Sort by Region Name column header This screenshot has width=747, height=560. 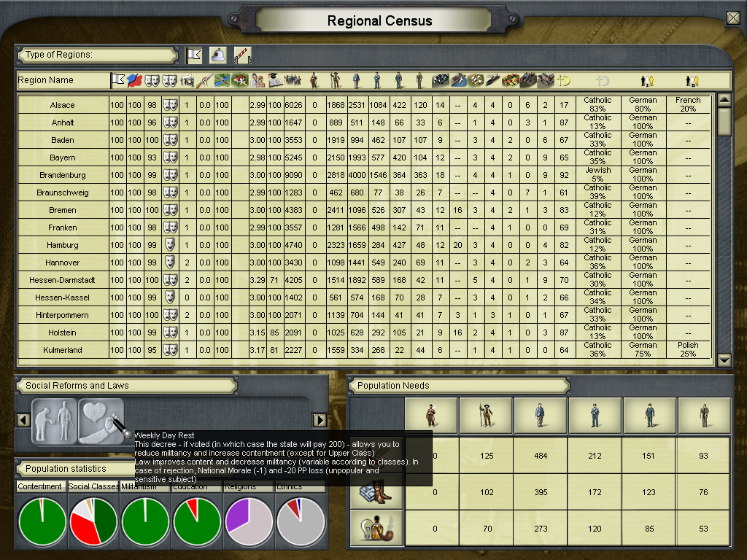coord(46,80)
